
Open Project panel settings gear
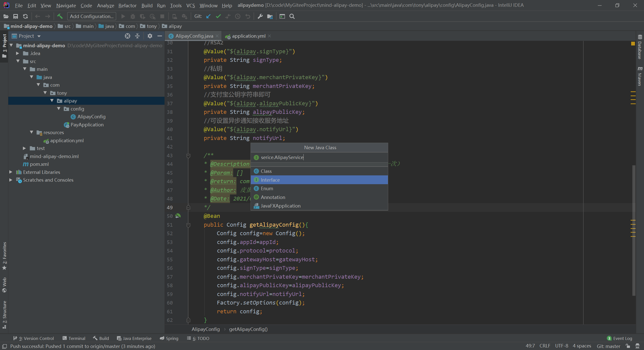click(x=150, y=36)
